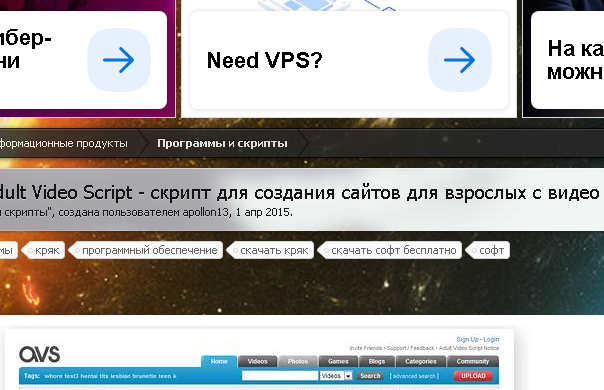Image resolution: width=604 pixels, height=390 pixels.
Task: Select the скачать софт бесплатно tag
Action: [x=390, y=250]
